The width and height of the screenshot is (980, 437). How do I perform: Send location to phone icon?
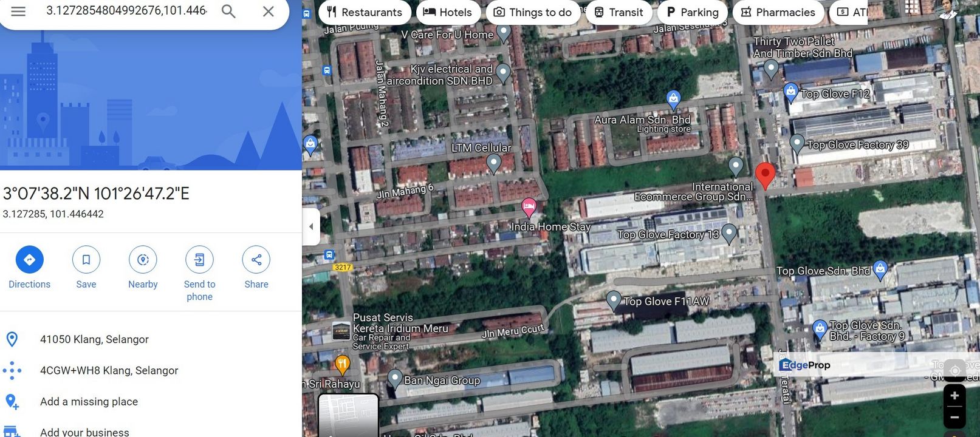click(x=199, y=260)
